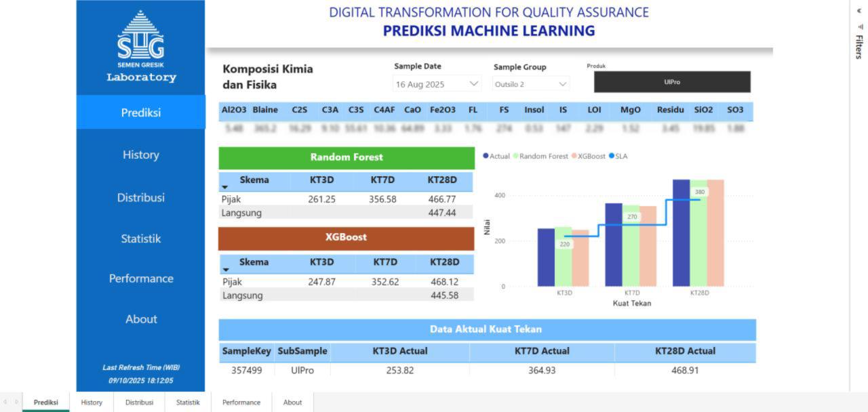
Task: Click the Al2O3 column header
Action: coord(234,110)
